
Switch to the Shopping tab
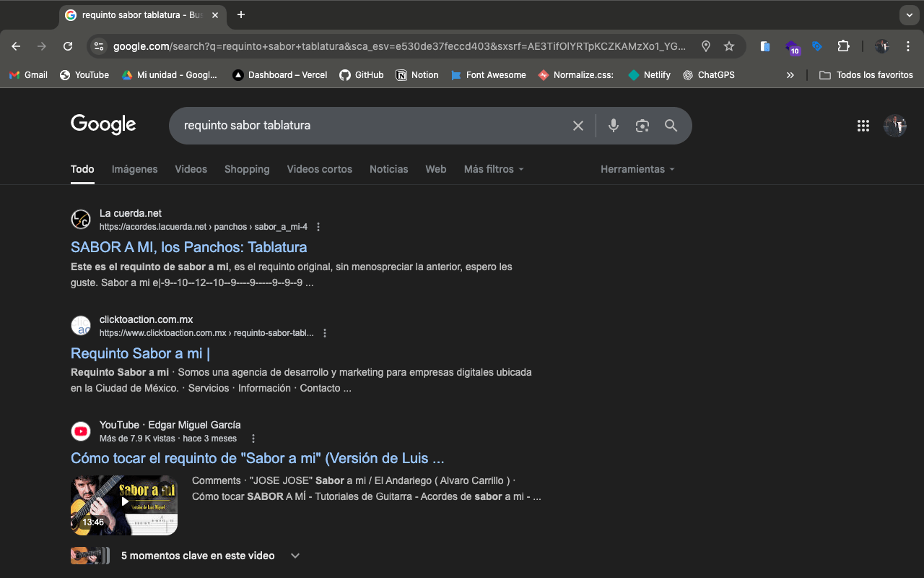247,169
